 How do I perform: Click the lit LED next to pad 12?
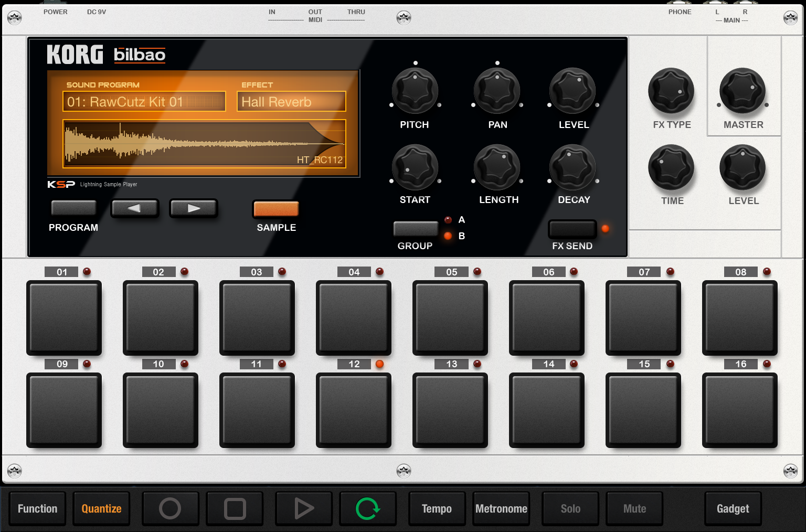(380, 364)
